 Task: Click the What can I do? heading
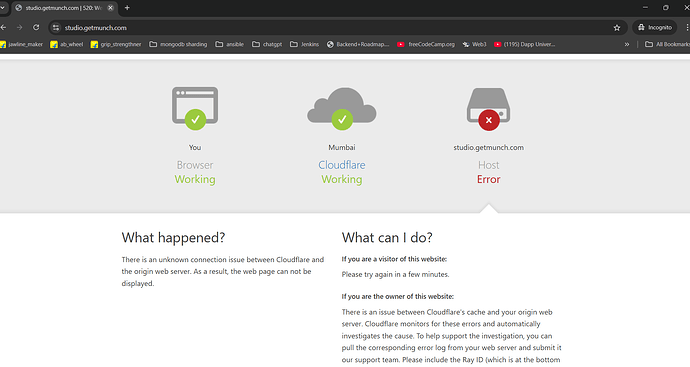[387, 238]
